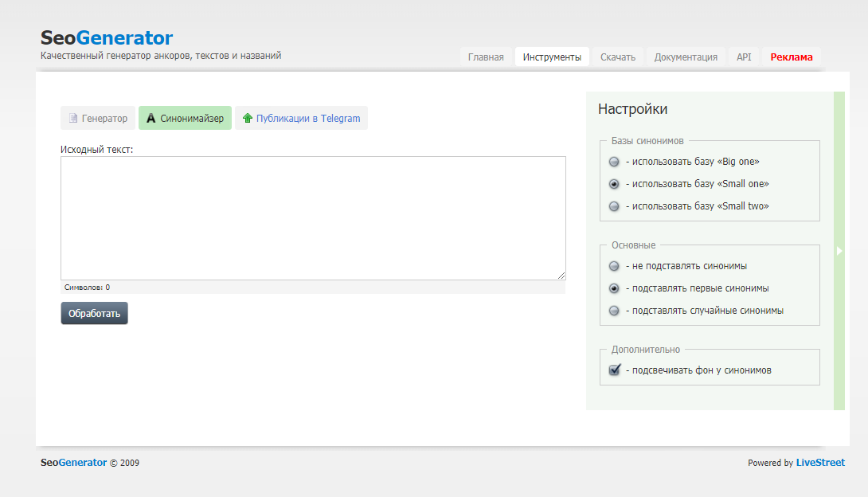
Task: Go to Главная in top navigation
Action: 486,57
